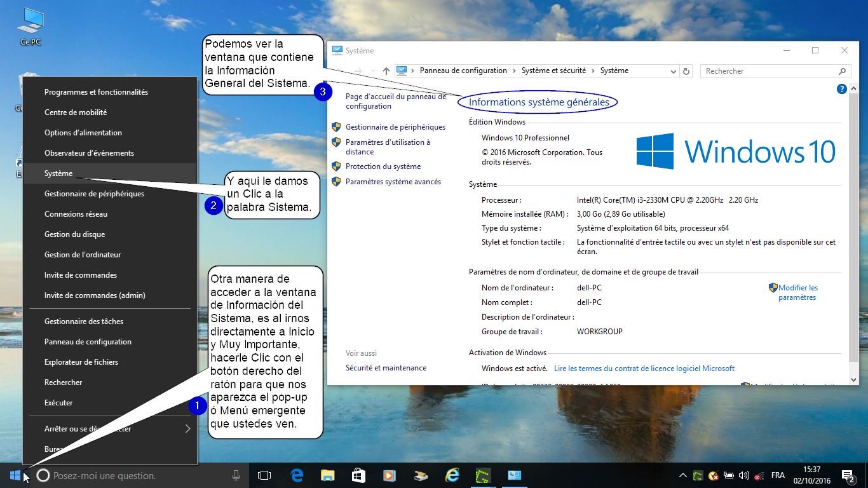Click the Protection du système link

383,166
